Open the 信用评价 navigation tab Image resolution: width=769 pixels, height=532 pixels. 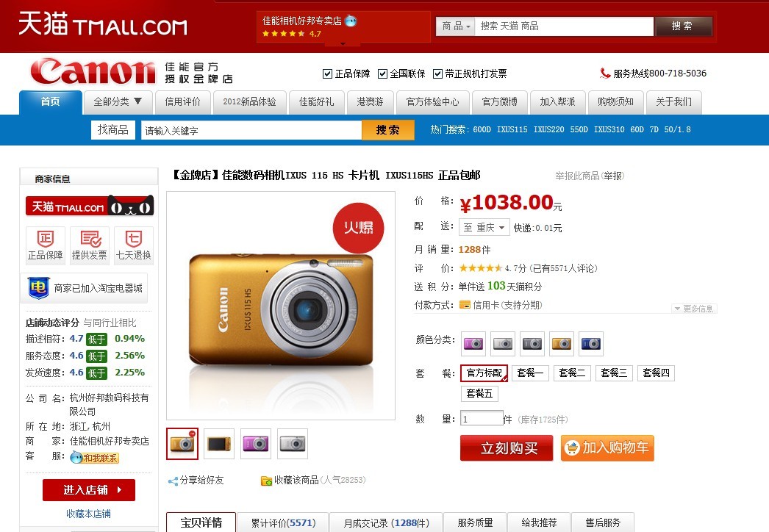click(x=183, y=102)
